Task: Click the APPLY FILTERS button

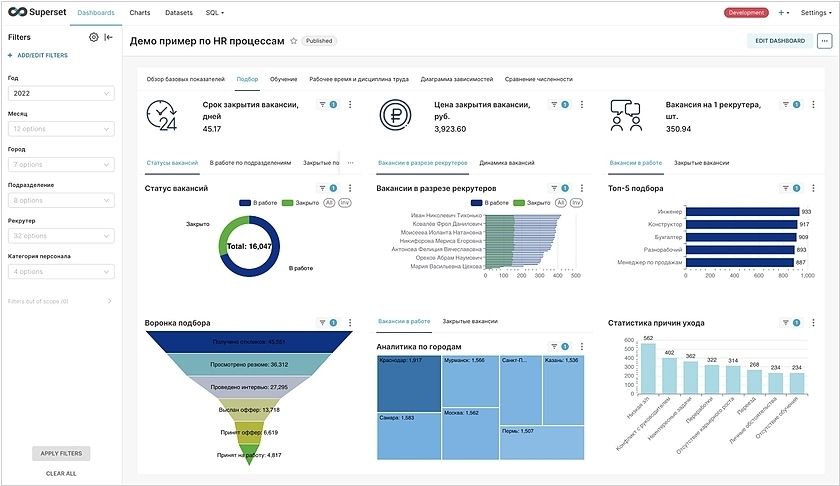Action: click(61, 453)
